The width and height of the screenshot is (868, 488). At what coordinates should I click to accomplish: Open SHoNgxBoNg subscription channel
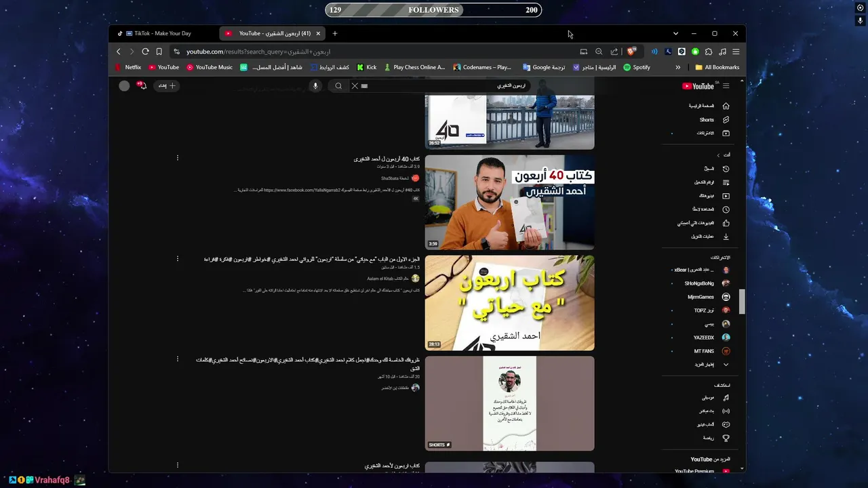tap(707, 283)
